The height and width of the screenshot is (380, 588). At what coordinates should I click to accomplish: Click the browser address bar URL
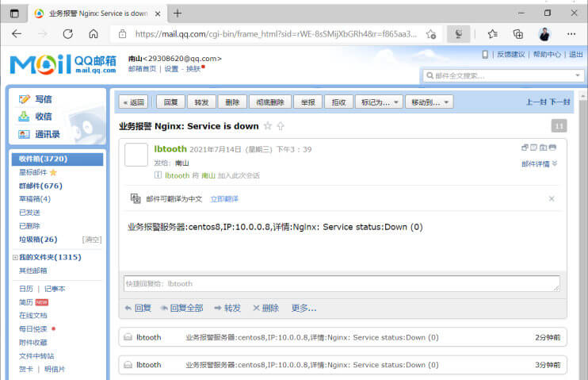(x=276, y=34)
